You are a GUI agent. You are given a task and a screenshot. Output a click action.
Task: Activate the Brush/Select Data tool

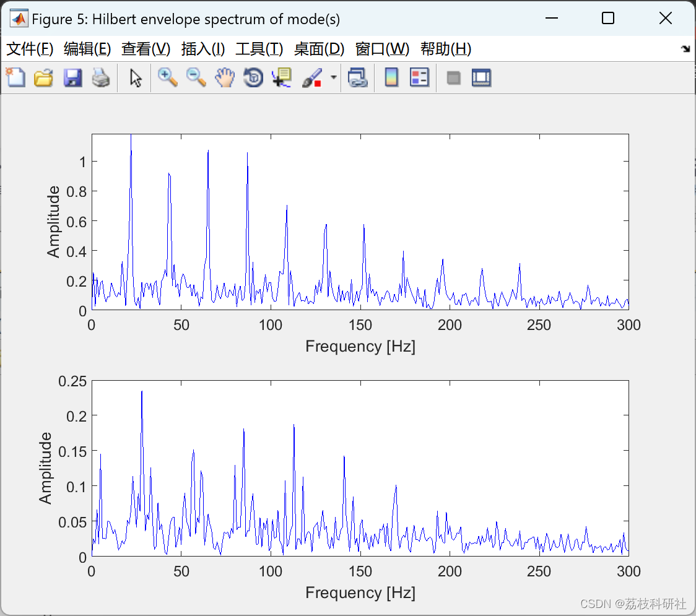[312, 77]
